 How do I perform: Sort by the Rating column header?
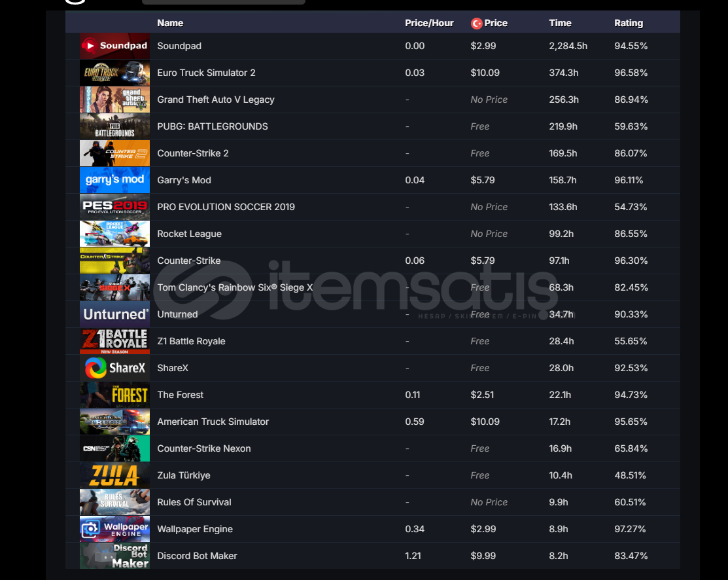click(629, 23)
